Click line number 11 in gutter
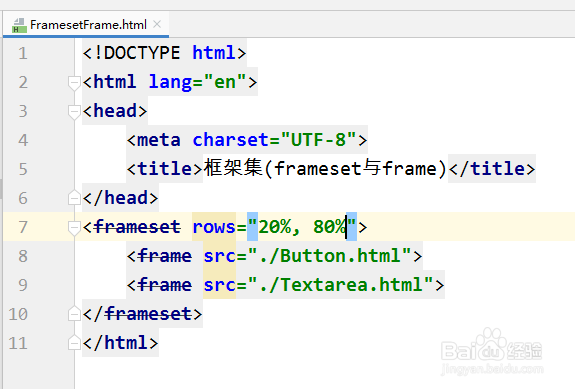 coord(18,343)
